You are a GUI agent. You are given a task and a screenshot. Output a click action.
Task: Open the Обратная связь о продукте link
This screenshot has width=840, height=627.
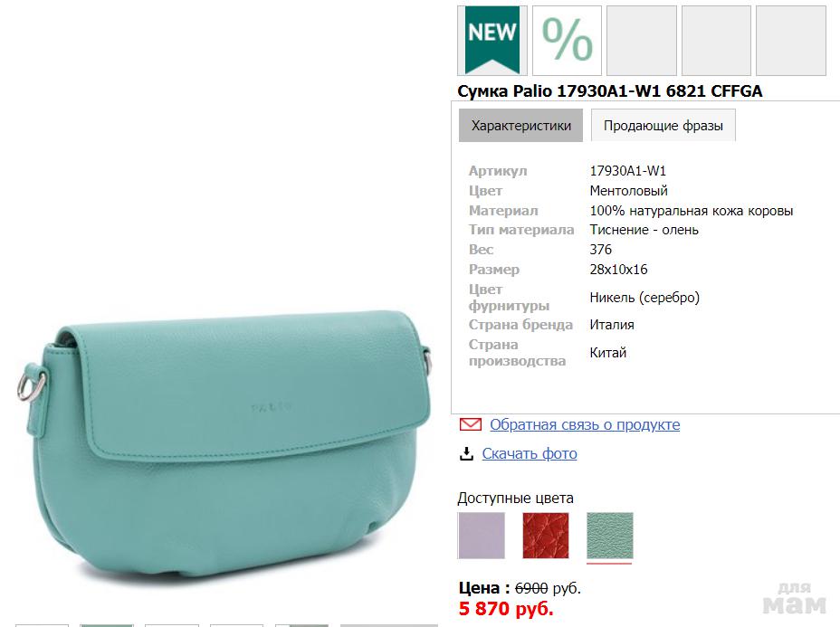pyautogui.click(x=585, y=424)
